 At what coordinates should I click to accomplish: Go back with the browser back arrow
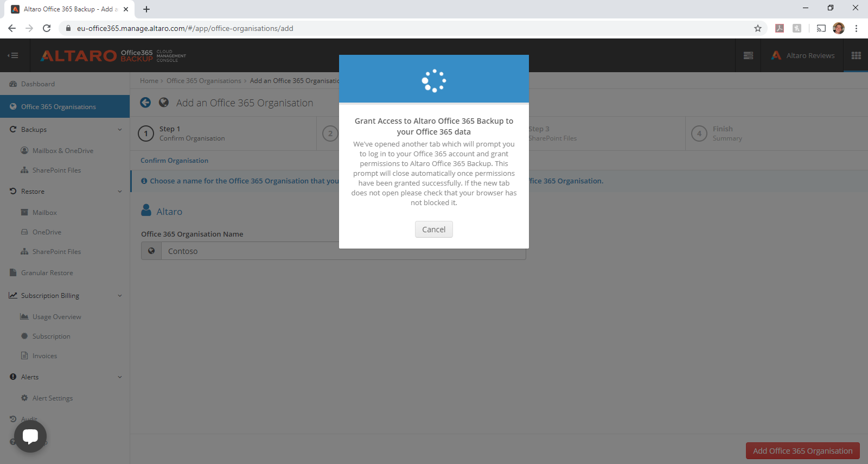tap(12, 28)
